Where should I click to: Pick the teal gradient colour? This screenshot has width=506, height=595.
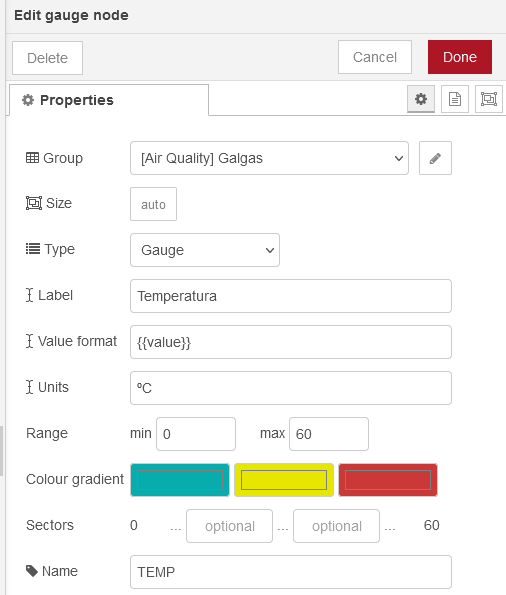coord(180,480)
